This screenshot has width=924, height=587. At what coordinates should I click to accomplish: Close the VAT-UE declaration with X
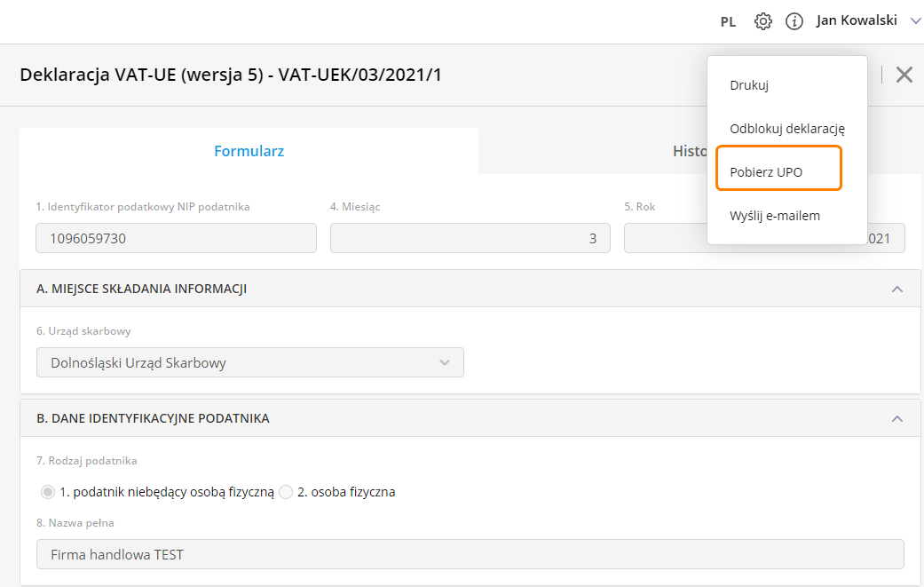904,75
